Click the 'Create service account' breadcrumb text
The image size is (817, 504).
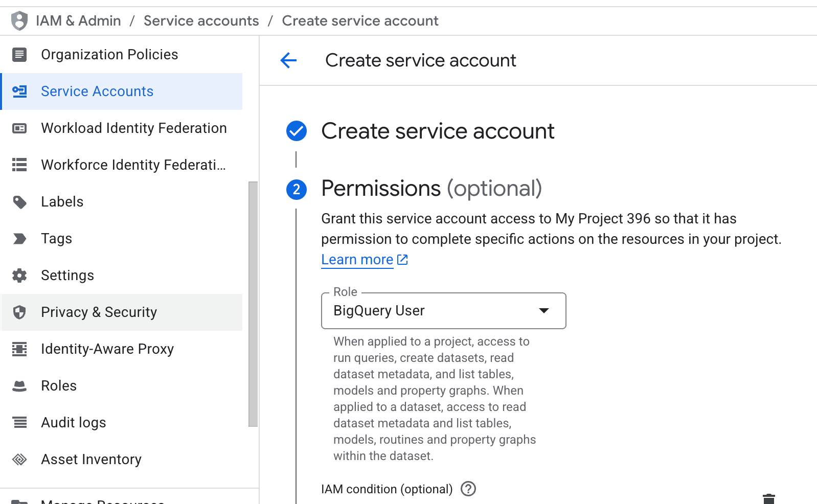click(360, 21)
